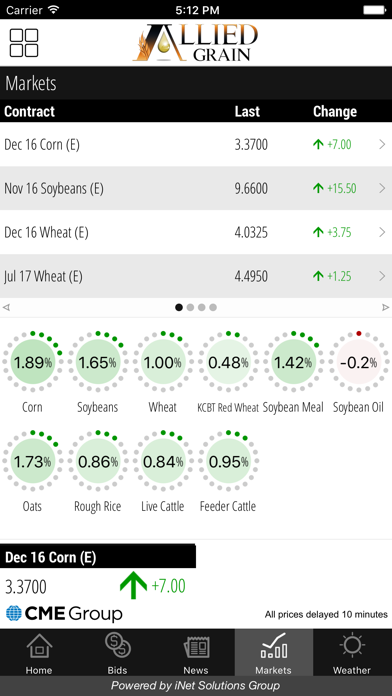Select the Corn percentage gauge
Image resolution: width=392 pixels, height=696 pixels.
32,363
